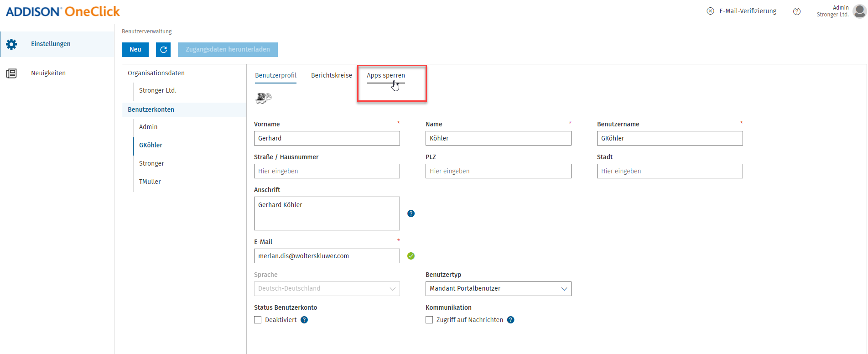Click the user profile picture placeholder

pos(263,98)
